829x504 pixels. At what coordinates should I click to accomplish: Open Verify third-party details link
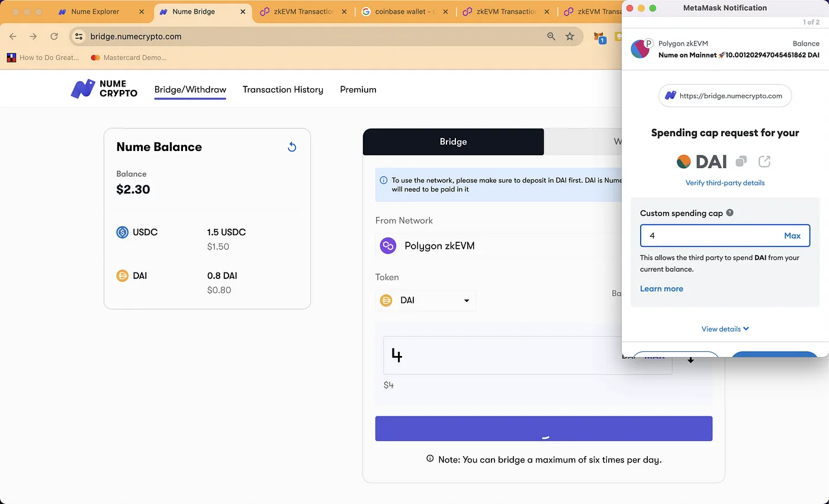[x=725, y=183]
